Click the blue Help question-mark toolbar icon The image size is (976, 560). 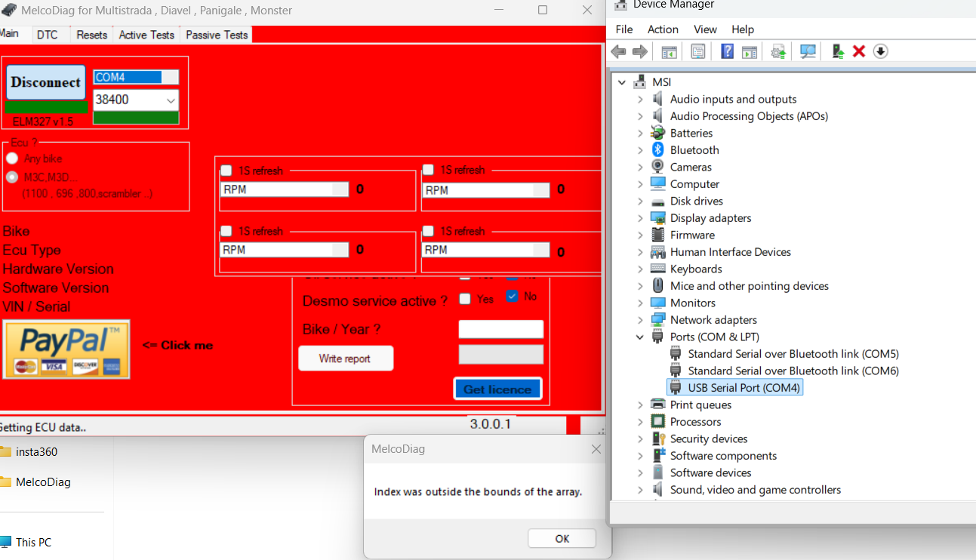point(727,51)
